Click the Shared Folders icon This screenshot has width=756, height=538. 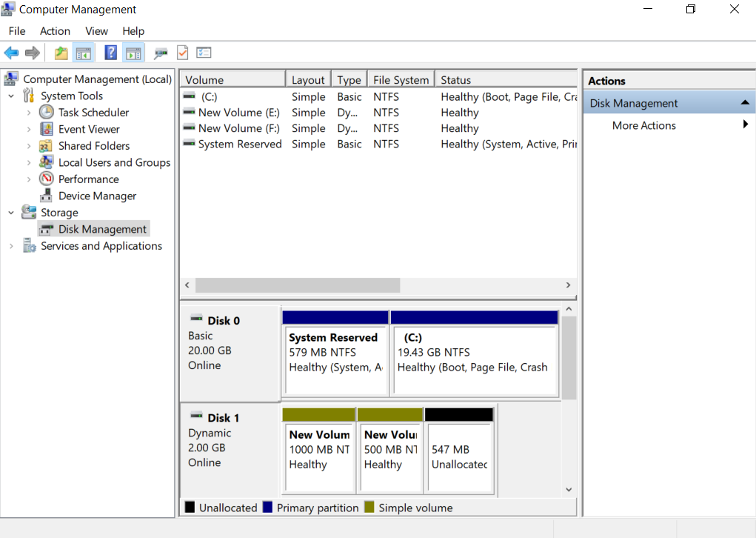[x=46, y=146]
